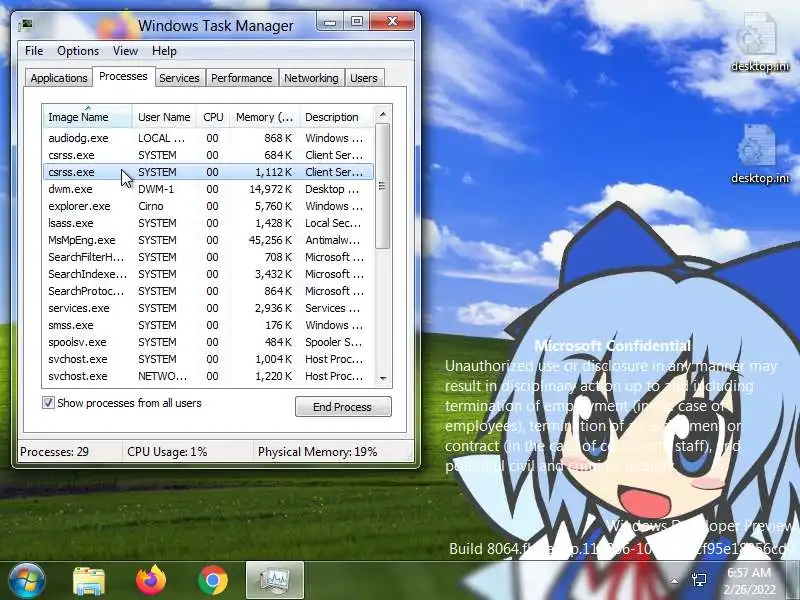800x600 pixels.
Task: Switch to the Users tab
Action: (x=364, y=78)
